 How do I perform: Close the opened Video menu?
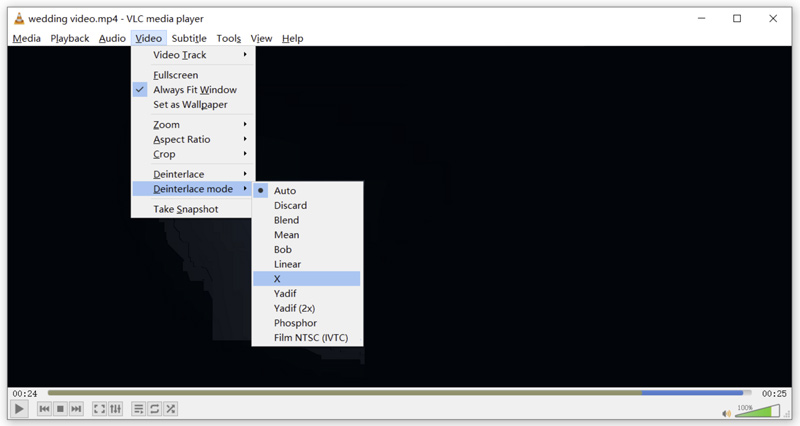tap(148, 38)
